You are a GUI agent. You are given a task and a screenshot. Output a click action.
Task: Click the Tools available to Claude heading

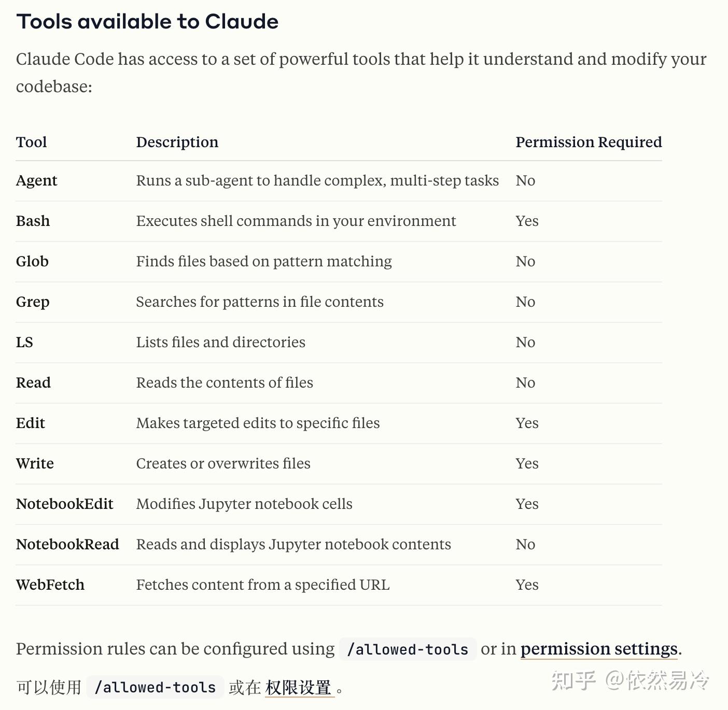[x=147, y=22]
